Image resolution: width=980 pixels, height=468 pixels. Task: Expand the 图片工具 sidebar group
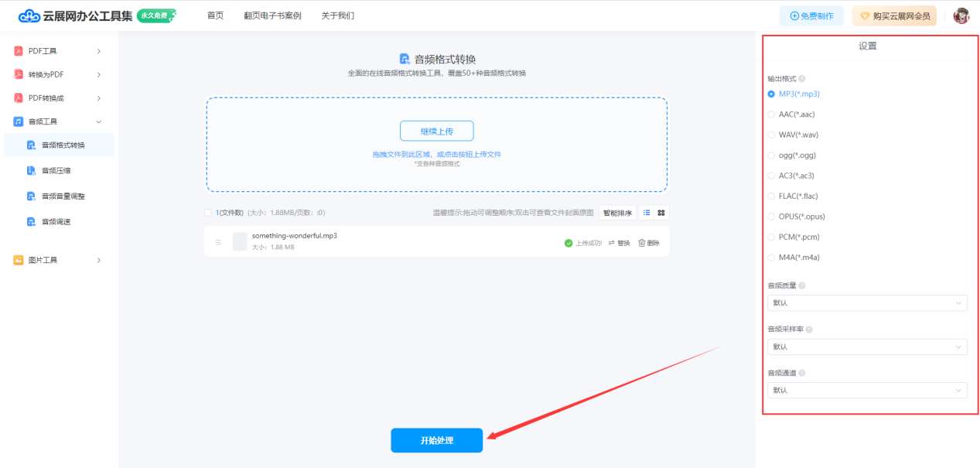click(99, 260)
